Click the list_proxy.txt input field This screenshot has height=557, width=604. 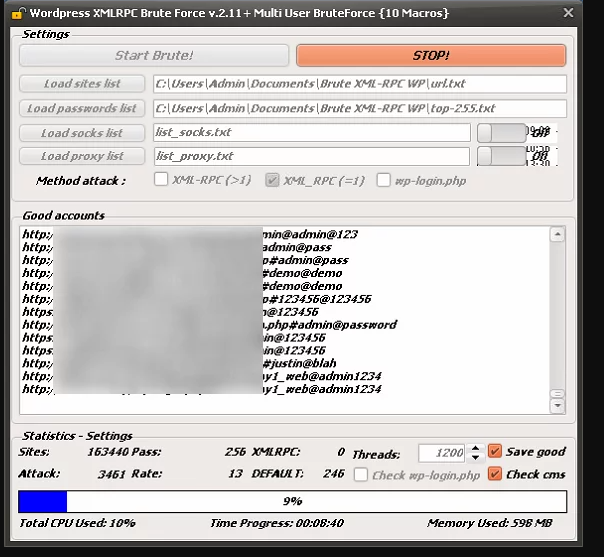coord(312,156)
